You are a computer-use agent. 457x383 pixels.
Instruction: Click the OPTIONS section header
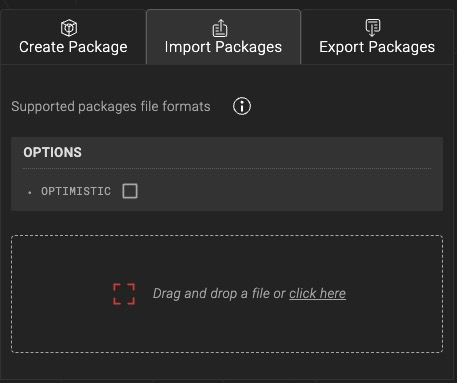[52, 152]
